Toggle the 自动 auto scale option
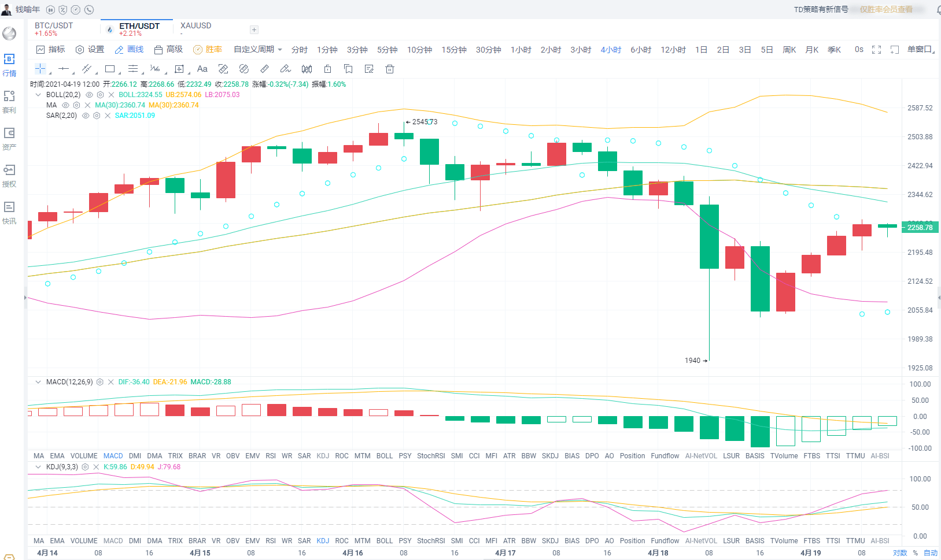The height and width of the screenshot is (560, 941). [x=931, y=553]
